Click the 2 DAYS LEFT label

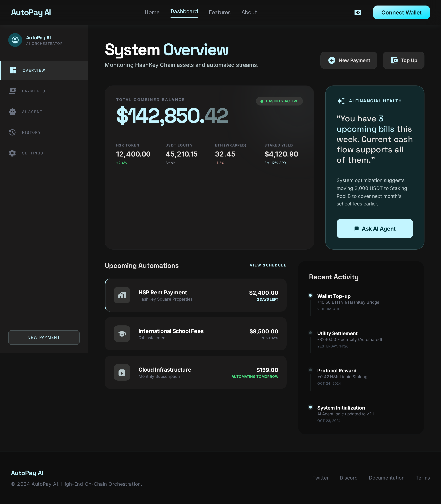click(268, 299)
